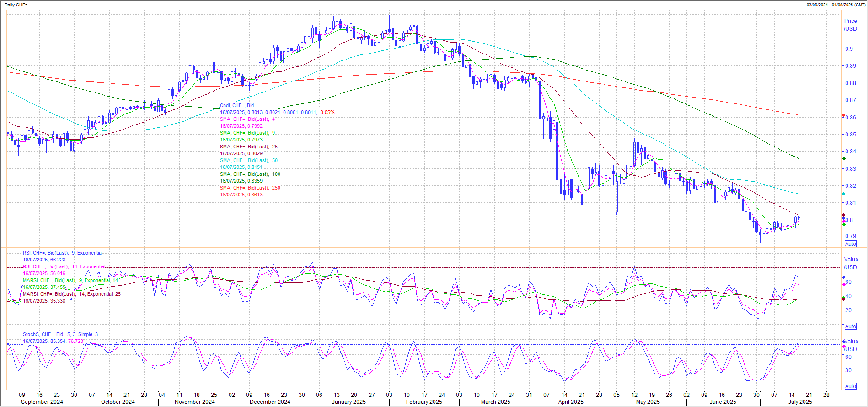Click the 0.79 price axis label

point(850,236)
